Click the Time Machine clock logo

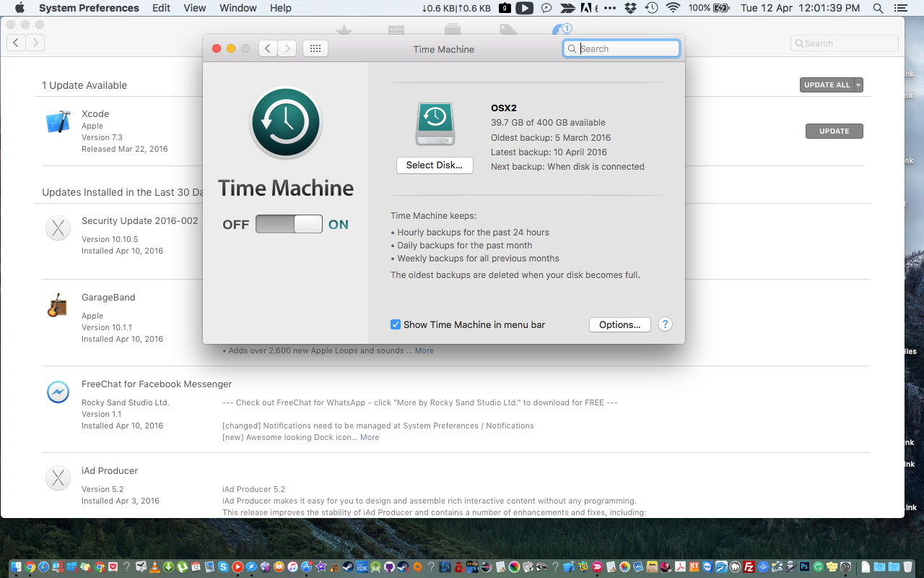click(286, 122)
